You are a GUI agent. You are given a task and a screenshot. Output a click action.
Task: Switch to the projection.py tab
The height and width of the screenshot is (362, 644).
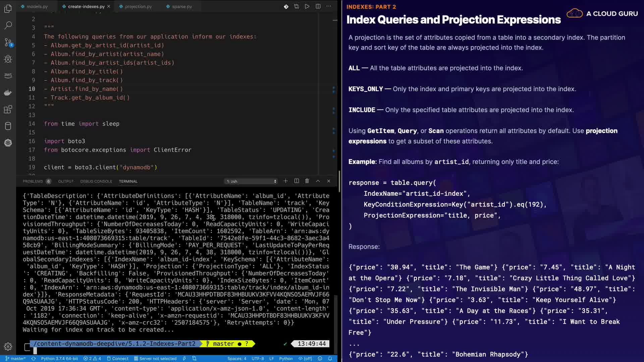click(138, 6)
